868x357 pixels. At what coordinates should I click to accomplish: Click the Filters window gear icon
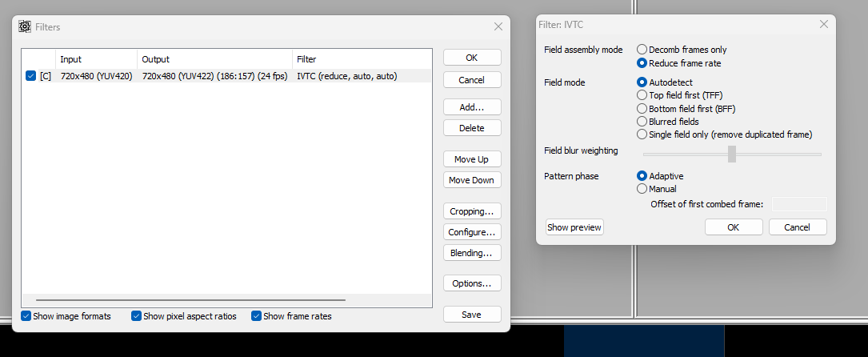pos(24,26)
